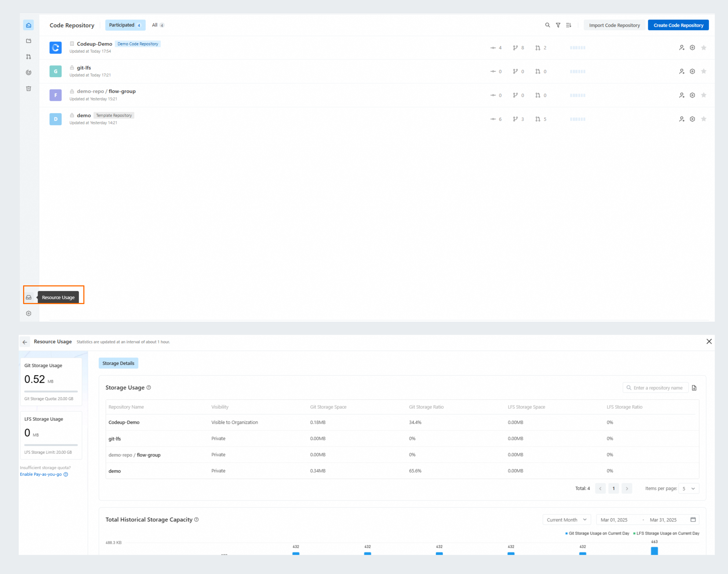Image resolution: width=728 pixels, height=574 pixels.
Task: Export storage usage report icon
Action: [694, 388]
